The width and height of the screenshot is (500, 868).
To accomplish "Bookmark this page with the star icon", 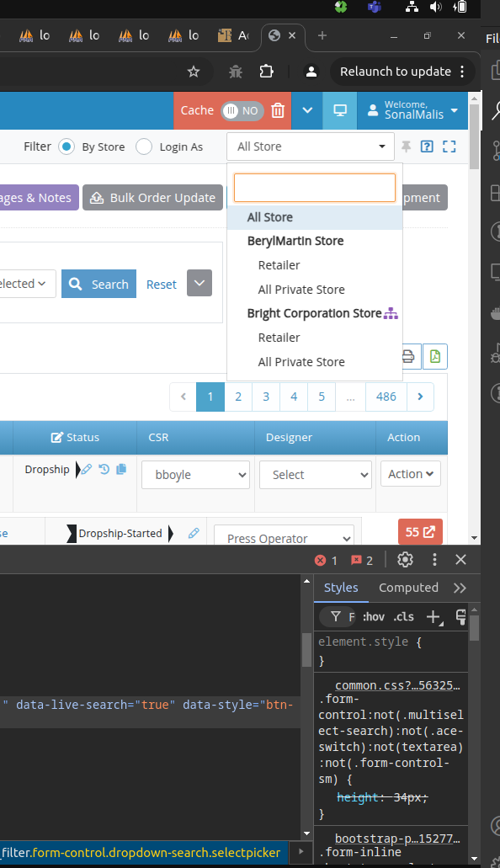I will [x=194, y=72].
